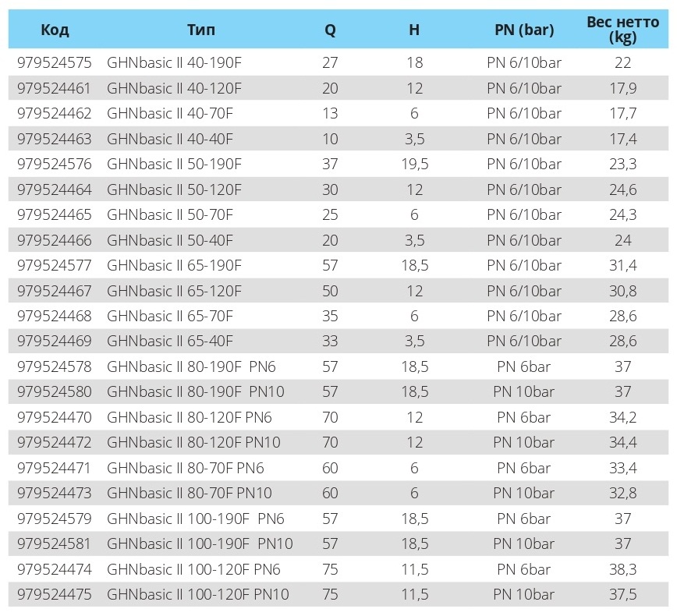Select product code 979524575

55,63
